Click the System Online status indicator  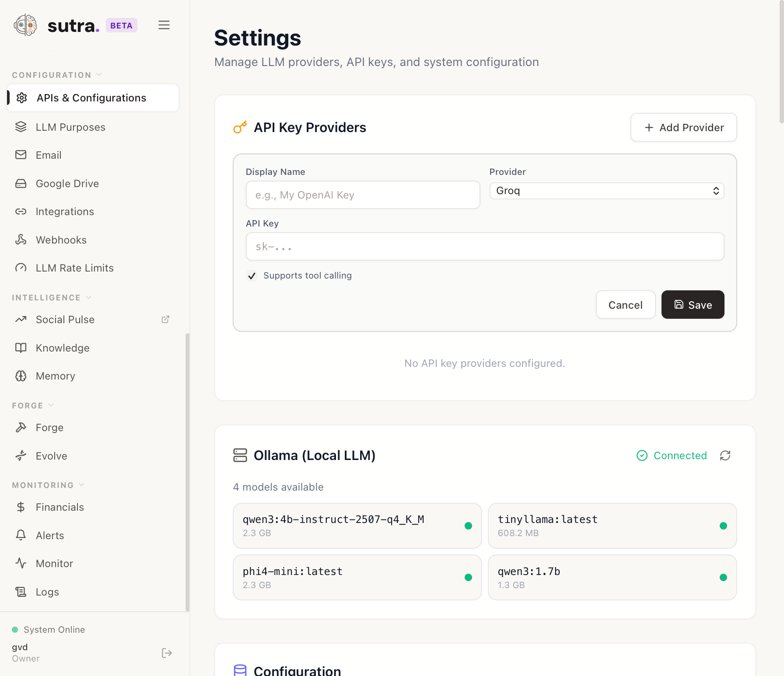[49, 630]
